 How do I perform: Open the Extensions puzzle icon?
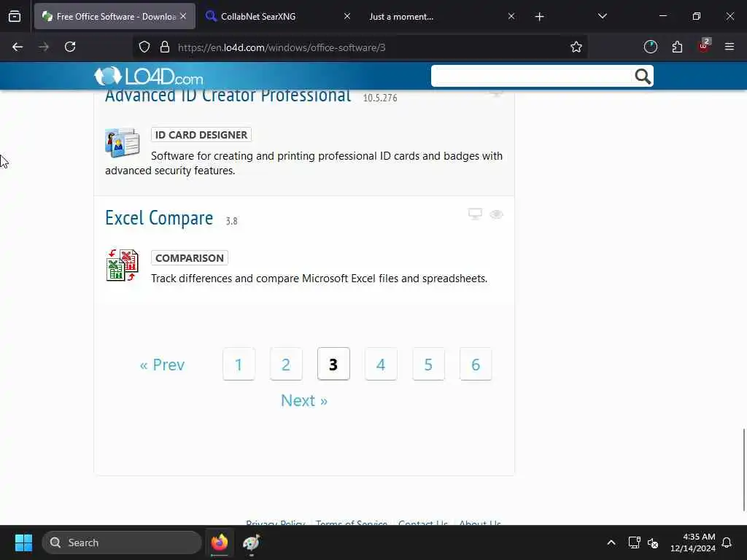(x=677, y=47)
